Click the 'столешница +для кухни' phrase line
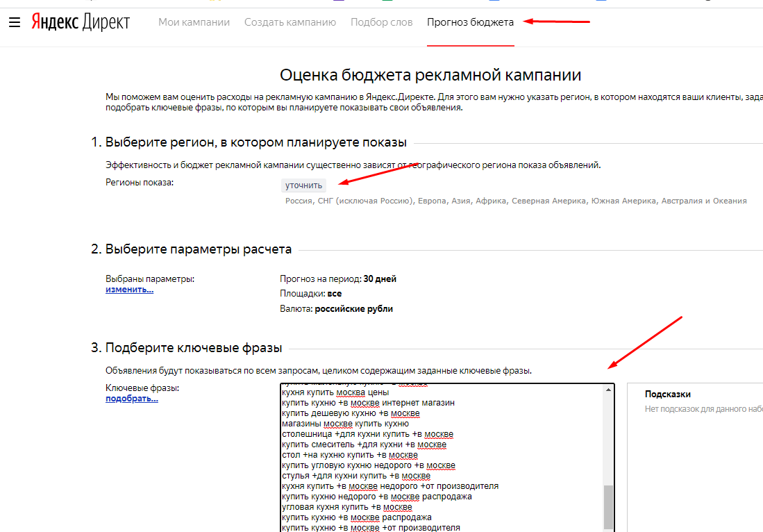The image size is (763, 532). 367,434
